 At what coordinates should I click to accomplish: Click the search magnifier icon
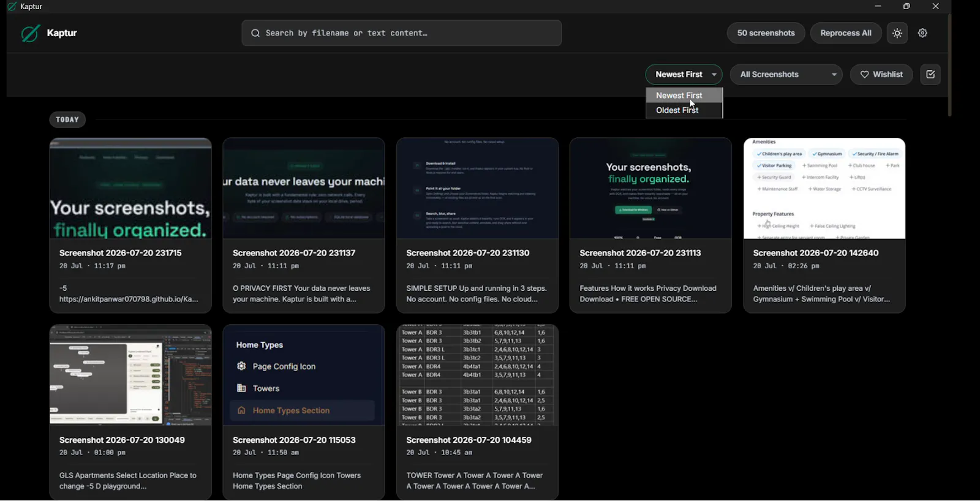[x=255, y=33]
